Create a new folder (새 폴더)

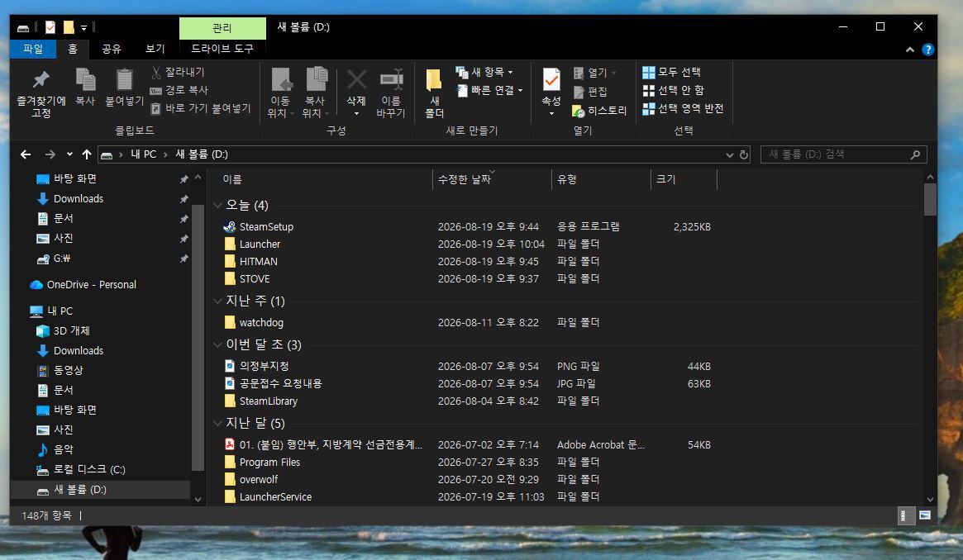[x=434, y=93]
